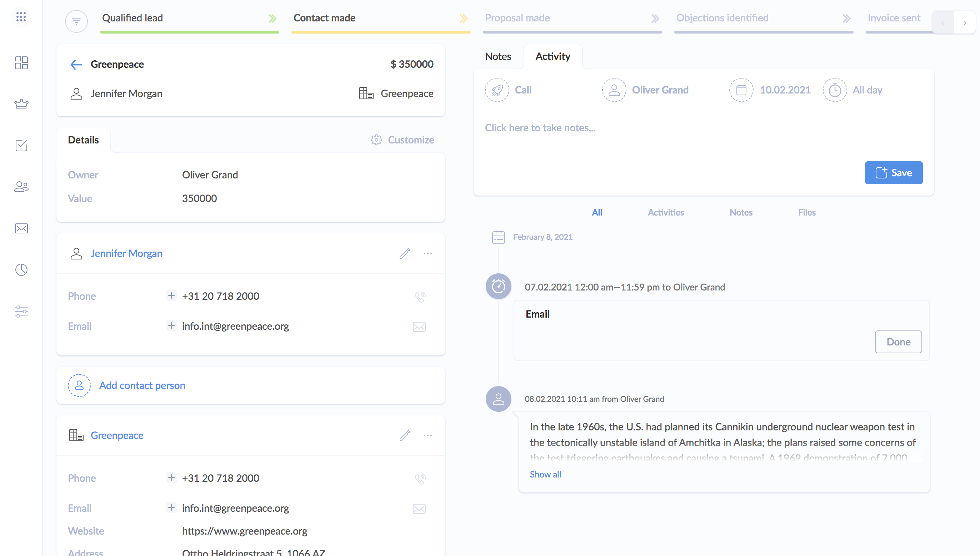Open the dashboard icon in sidebar
Viewport: 980px width, 556px height.
(21, 62)
